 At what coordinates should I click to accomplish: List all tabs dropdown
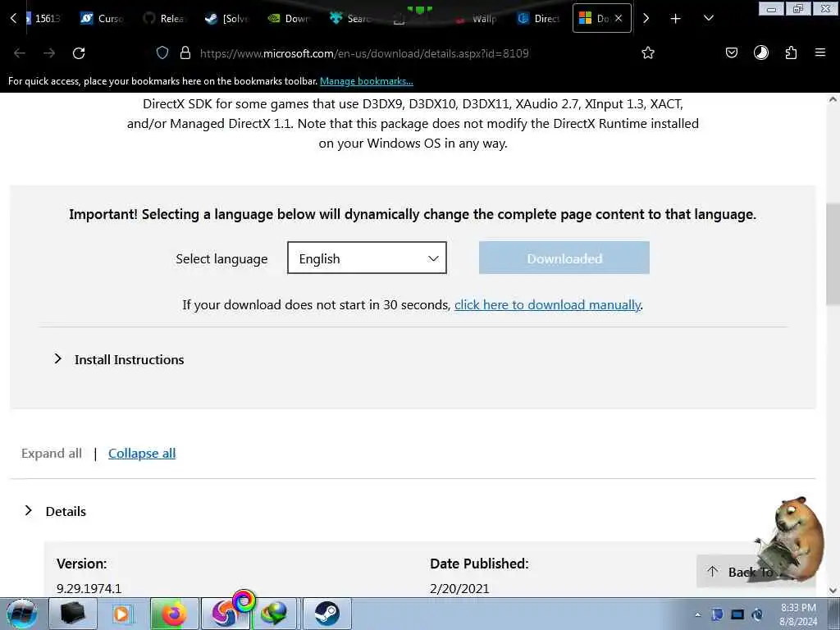pyautogui.click(x=708, y=18)
